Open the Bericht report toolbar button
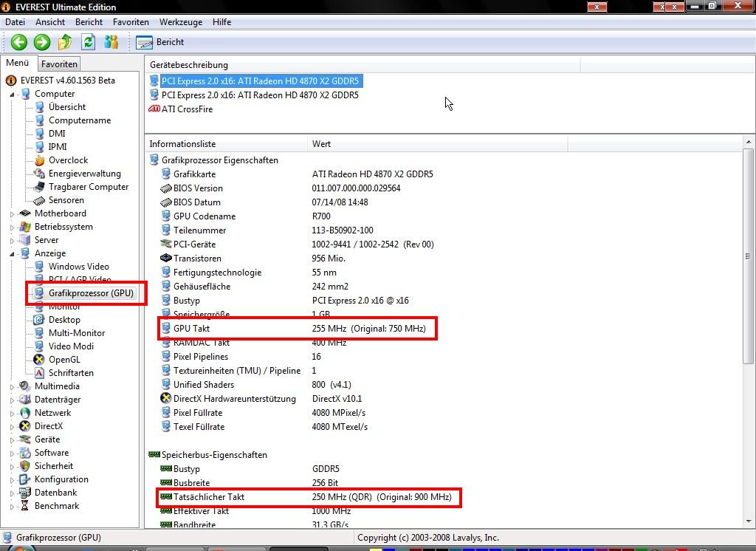This screenshot has height=551, width=756. [160, 42]
